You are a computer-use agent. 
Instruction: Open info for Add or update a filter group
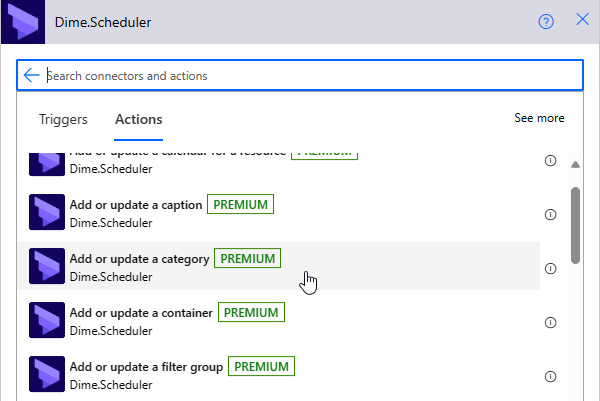click(550, 376)
